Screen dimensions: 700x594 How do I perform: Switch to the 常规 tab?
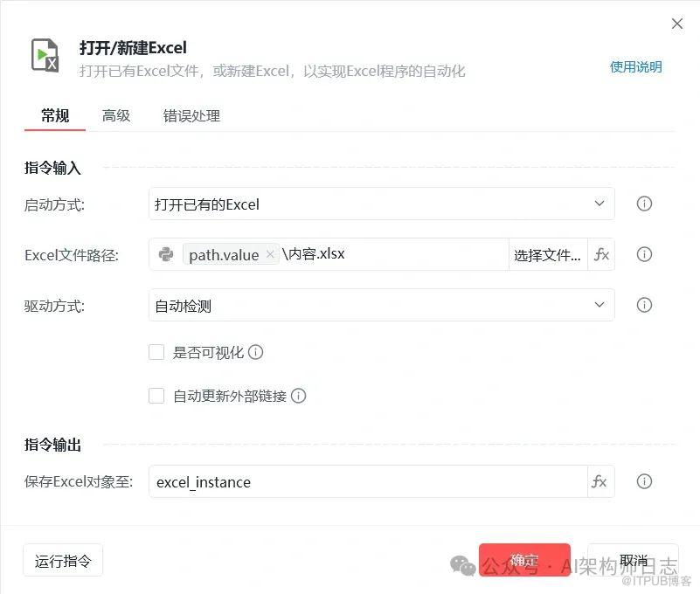55,115
